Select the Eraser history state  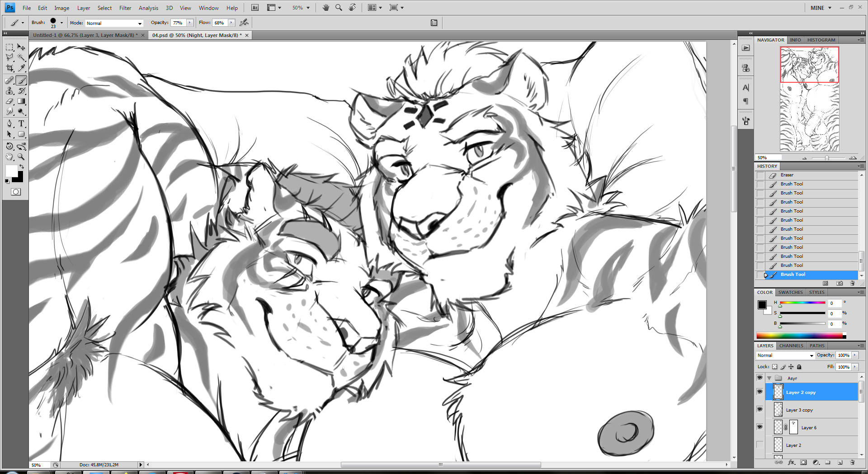tap(807, 175)
